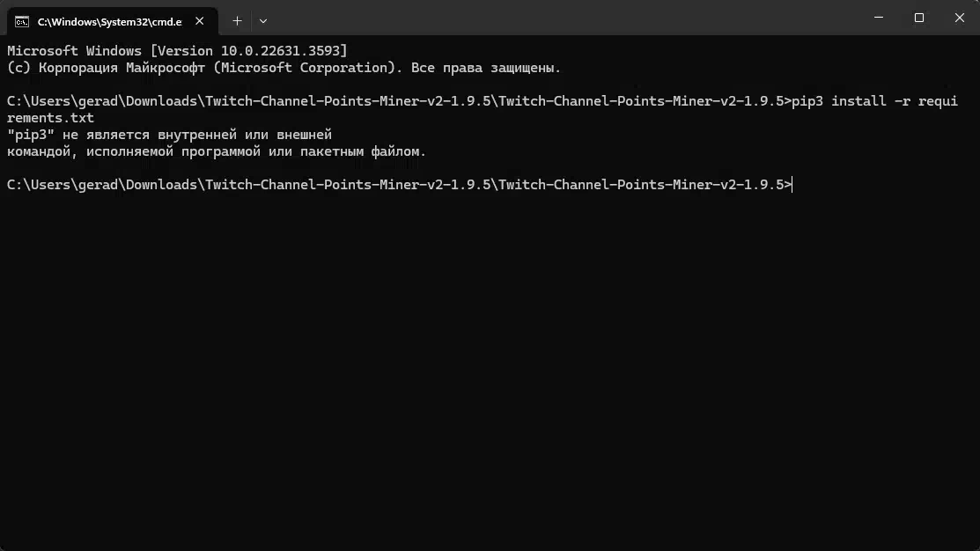980x551 pixels.
Task: Close the cmd.exe tab
Action: click(x=199, y=21)
